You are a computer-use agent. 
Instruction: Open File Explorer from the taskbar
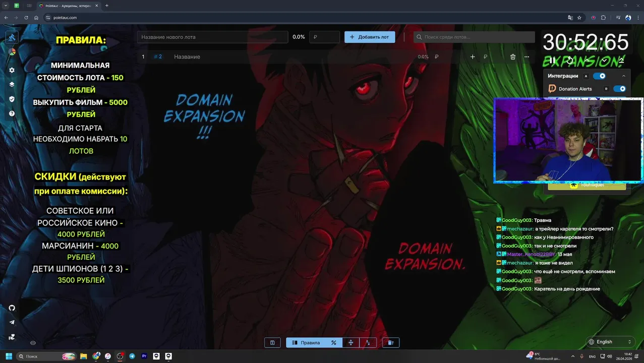[84, 356]
